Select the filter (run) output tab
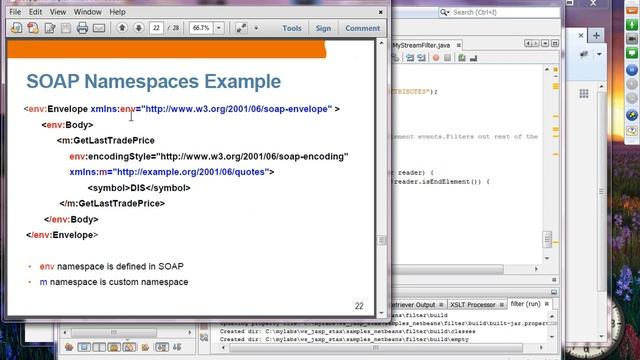 525,304
